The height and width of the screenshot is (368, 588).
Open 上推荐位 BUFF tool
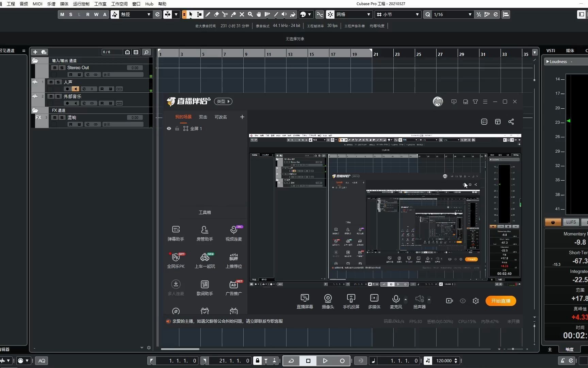click(234, 260)
